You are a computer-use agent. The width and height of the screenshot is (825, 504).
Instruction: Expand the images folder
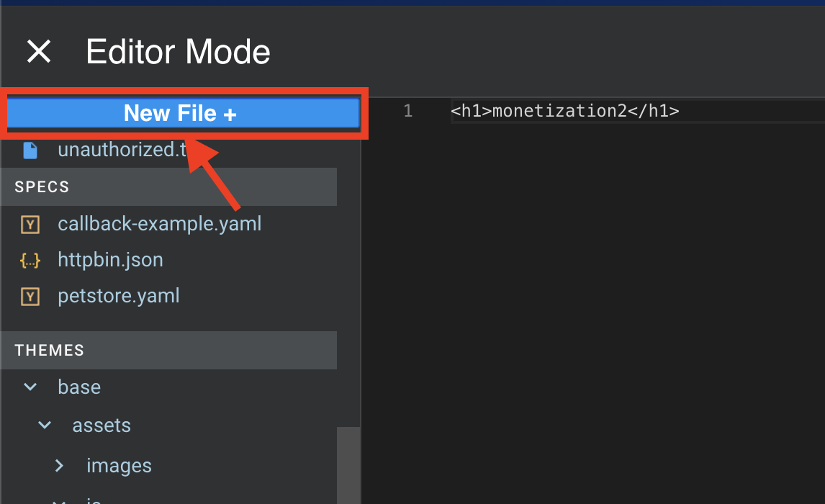pos(58,465)
